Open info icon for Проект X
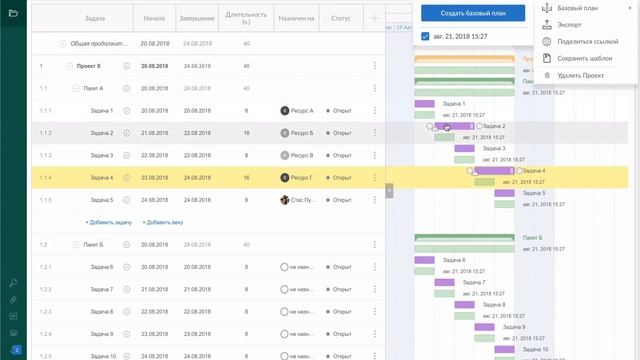The height and width of the screenshot is (360, 640). click(x=127, y=66)
